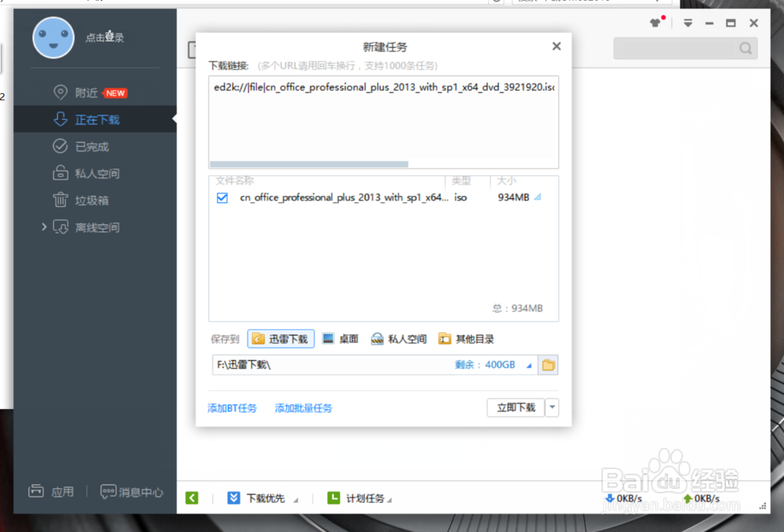
Task: Open 离线空间 in the sidebar
Action: click(x=86, y=227)
